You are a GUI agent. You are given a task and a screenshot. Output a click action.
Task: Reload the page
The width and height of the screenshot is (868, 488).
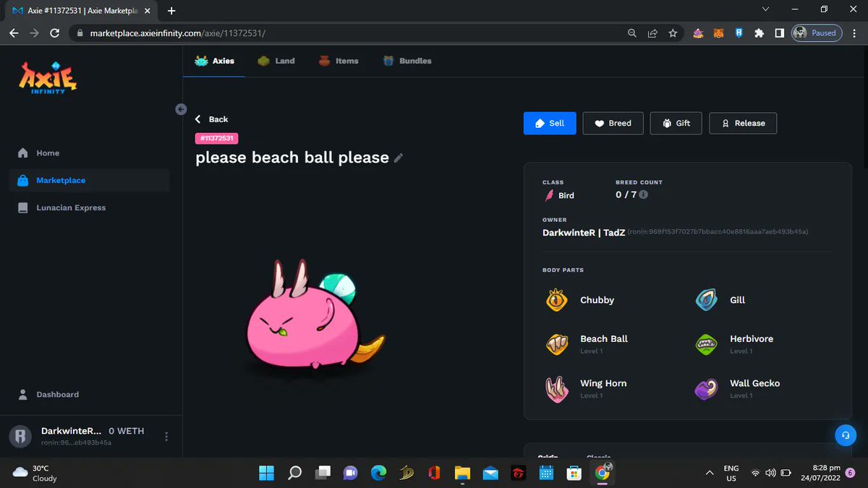pos(54,33)
